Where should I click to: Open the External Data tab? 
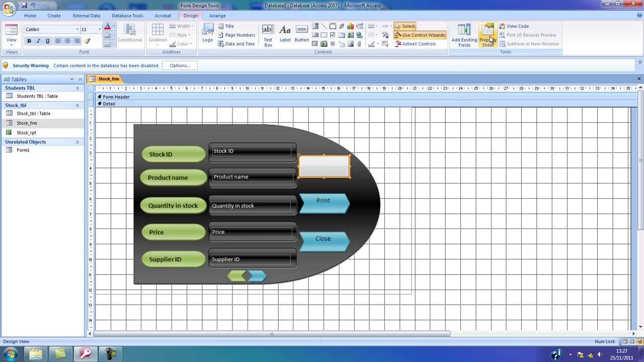[x=87, y=16]
